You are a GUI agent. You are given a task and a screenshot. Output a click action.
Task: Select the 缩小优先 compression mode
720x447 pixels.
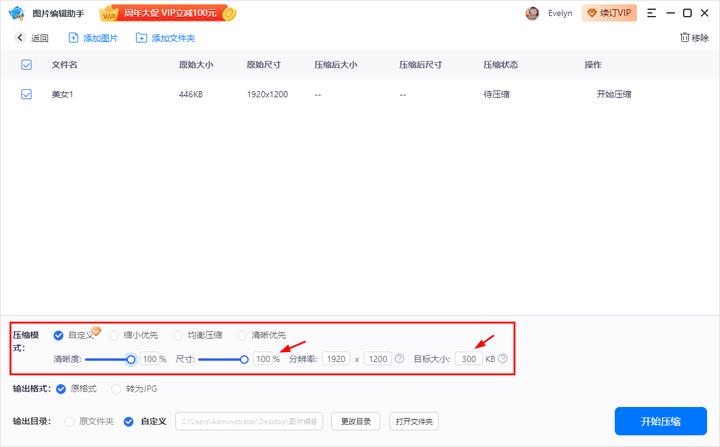pyautogui.click(x=113, y=335)
